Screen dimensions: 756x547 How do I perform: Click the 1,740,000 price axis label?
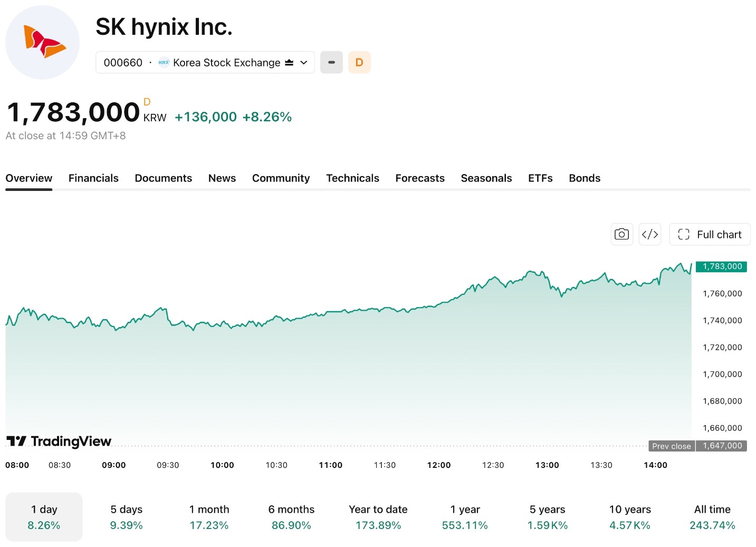click(722, 320)
